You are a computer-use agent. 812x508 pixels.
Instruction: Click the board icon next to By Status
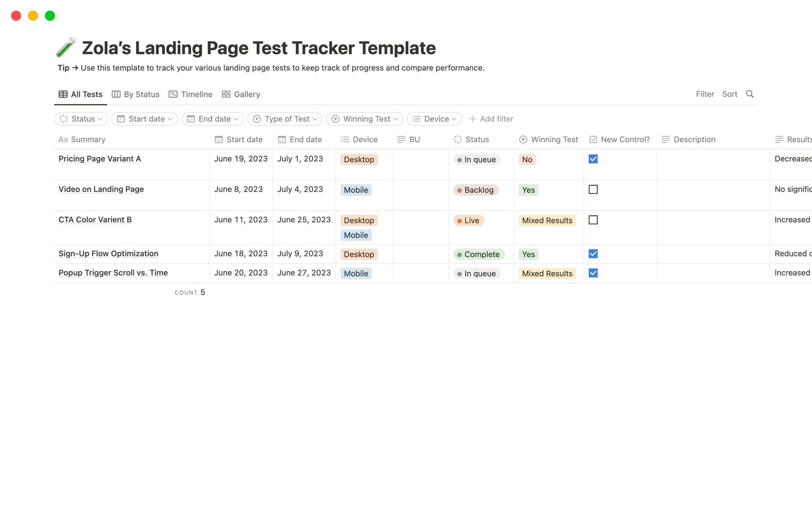pos(115,94)
